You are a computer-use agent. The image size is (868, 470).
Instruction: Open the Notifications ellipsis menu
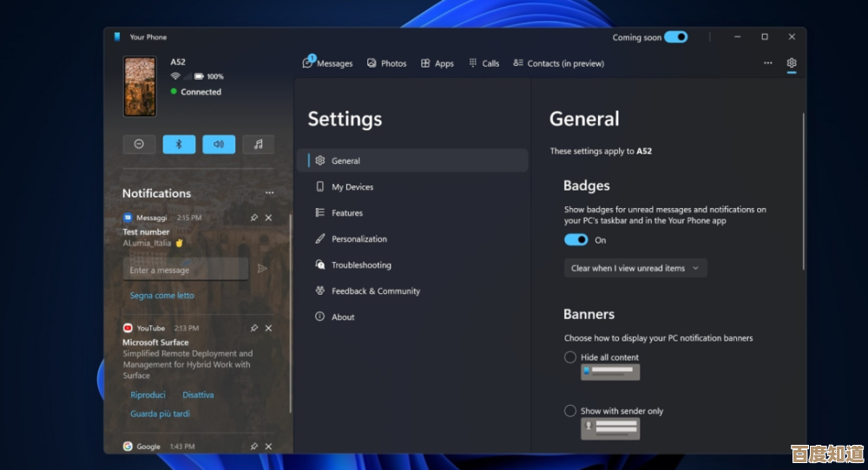click(x=269, y=193)
